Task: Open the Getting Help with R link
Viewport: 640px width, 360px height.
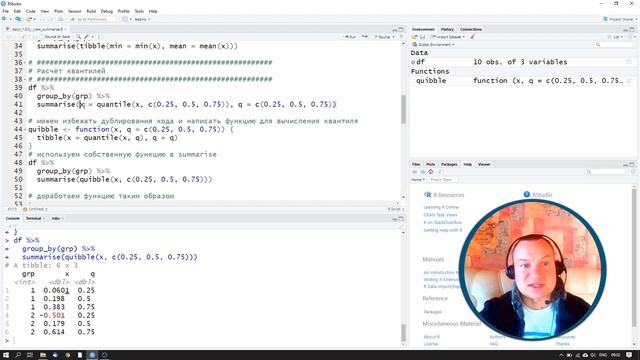Action: [x=442, y=230]
